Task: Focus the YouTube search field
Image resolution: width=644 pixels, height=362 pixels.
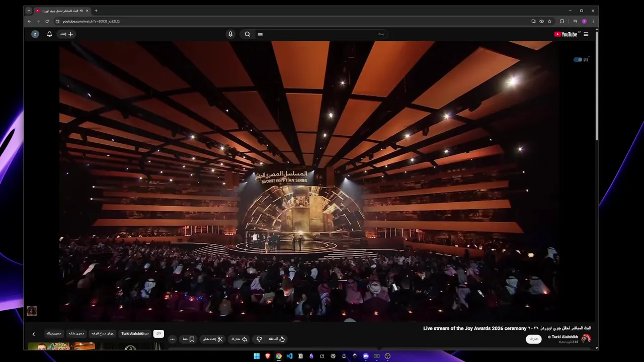Action: pos(322,34)
